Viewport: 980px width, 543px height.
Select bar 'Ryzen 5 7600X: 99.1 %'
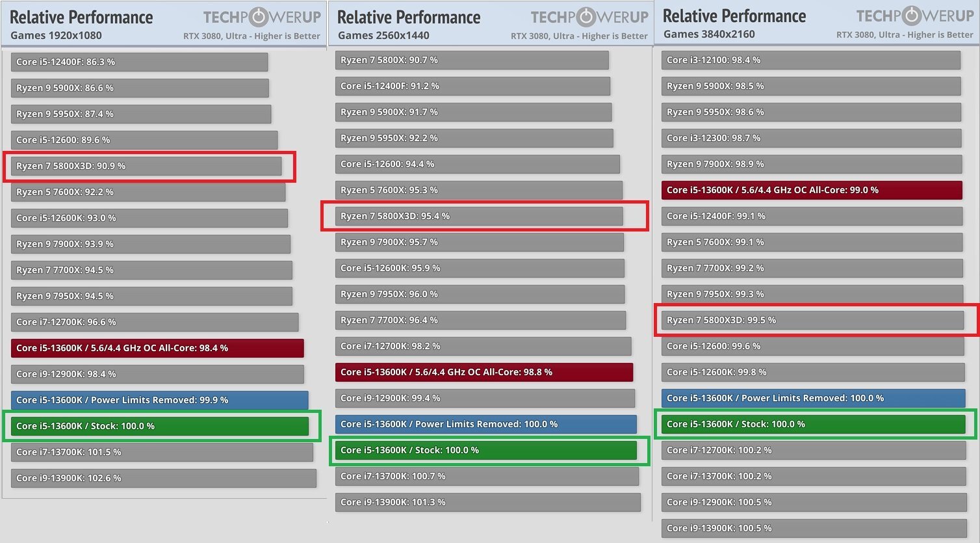pyautogui.click(x=812, y=242)
